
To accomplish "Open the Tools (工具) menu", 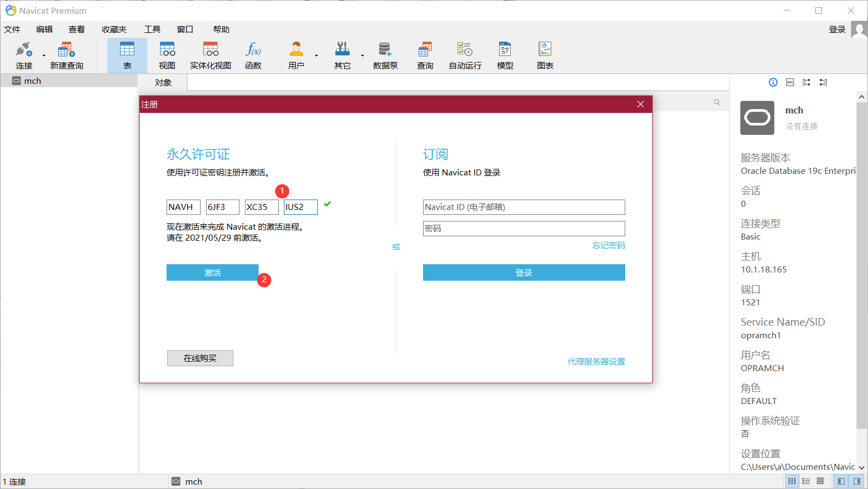I will point(152,30).
